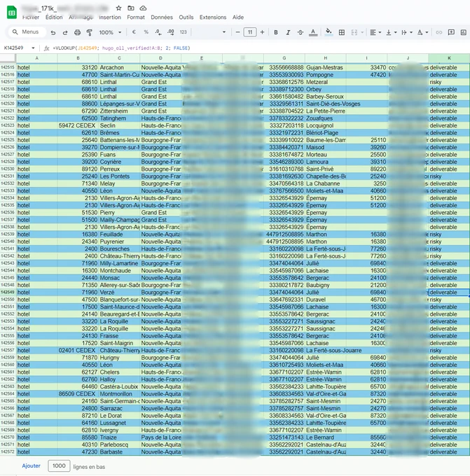Increase font size with plus button
The width and height of the screenshot is (470, 476).
point(262,32)
